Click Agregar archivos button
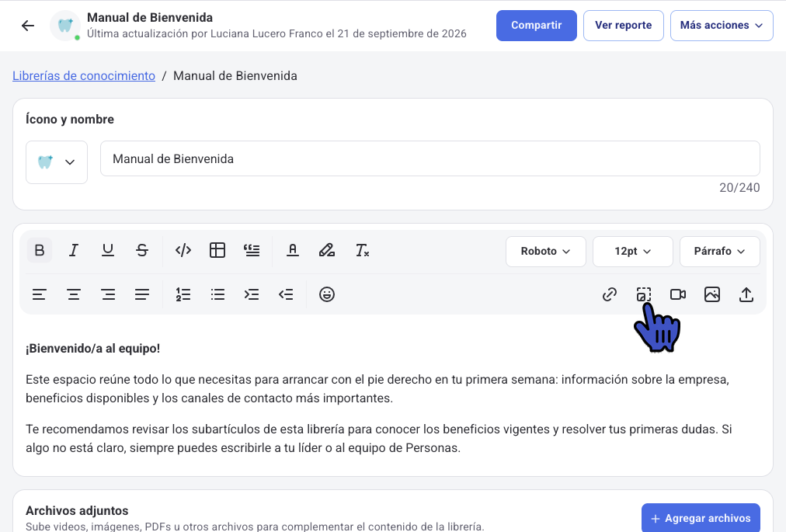The width and height of the screenshot is (786, 532). 701,518
